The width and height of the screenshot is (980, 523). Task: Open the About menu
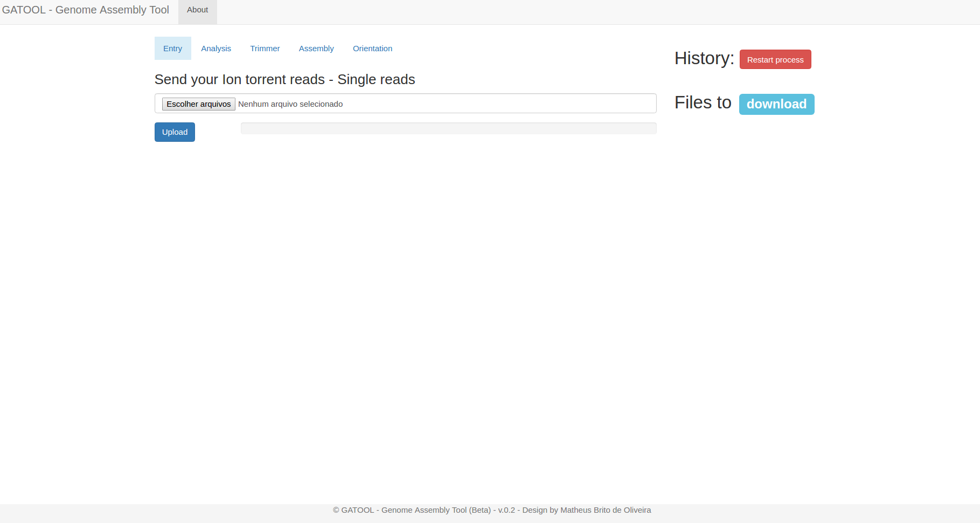197,10
